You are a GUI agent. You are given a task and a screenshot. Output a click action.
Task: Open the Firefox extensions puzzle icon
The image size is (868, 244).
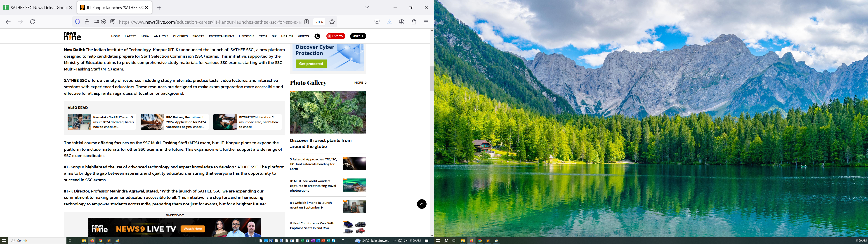(x=414, y=22)
